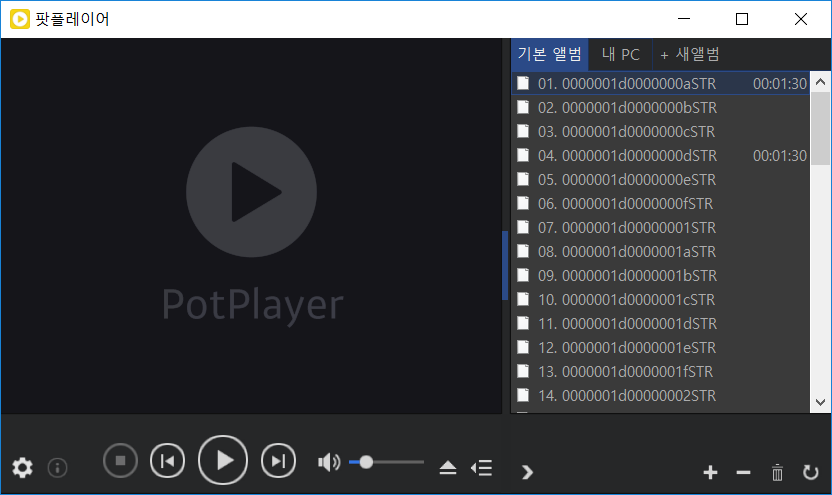Click the file icon of item 11
This screenshot has height=495, width=832.
point(523,323)
